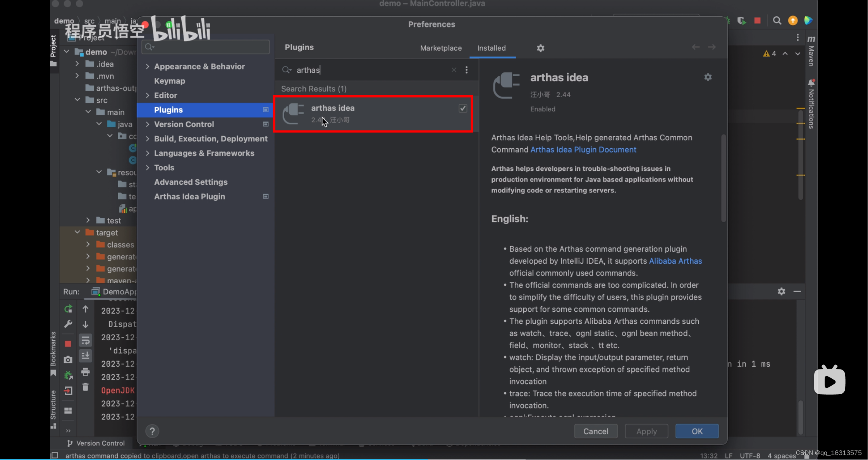Open Version Control tool window button
Screen dimensions: 868x460
(96, 443)
